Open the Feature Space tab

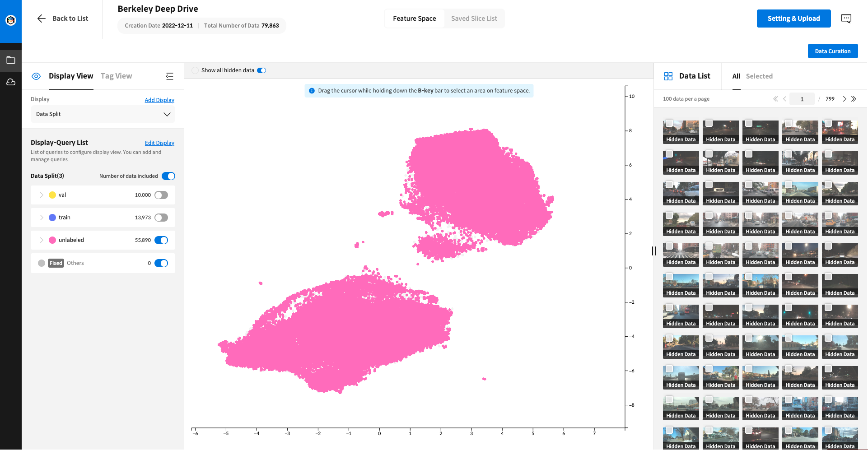click(x=415, y=19)
